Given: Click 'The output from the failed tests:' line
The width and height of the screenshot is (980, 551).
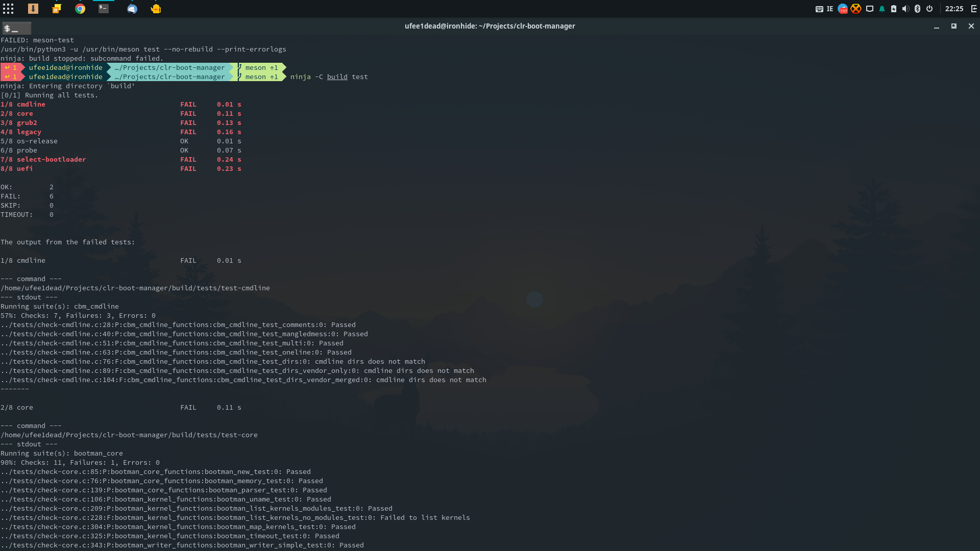Looking at the screenshot, I should 68,242.
